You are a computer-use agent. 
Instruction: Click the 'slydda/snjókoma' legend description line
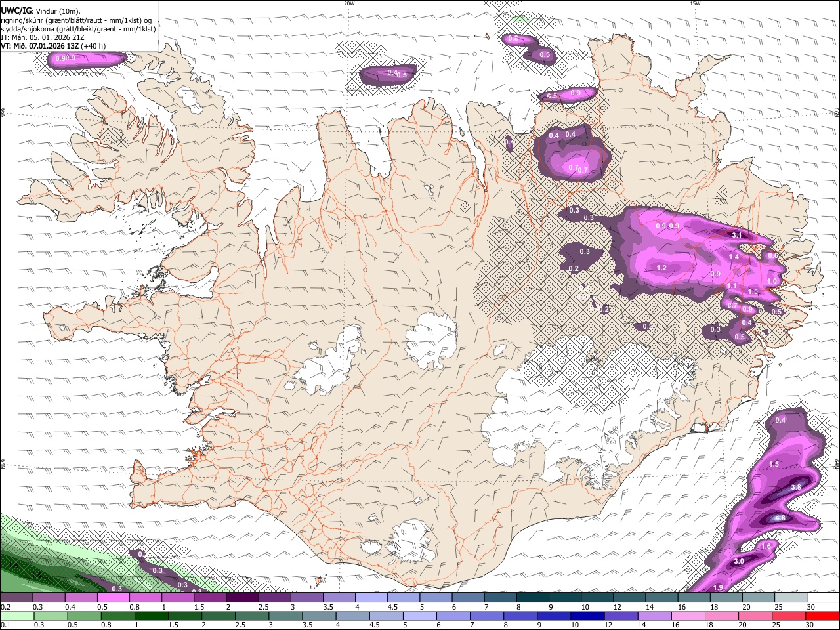coord(78,29)
